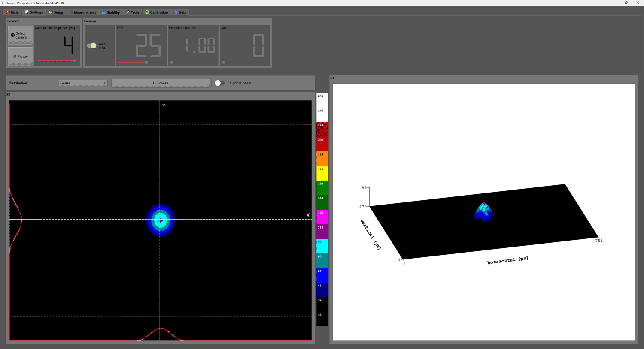Enable the Elliptical beam toggle

click(219, 83)
